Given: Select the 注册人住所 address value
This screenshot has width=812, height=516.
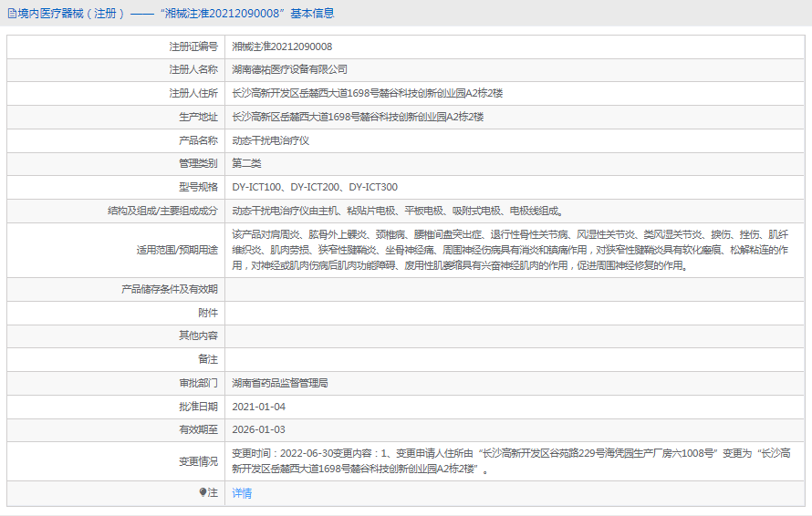Looking at the screenshot, I should click(x=367, y=93).
